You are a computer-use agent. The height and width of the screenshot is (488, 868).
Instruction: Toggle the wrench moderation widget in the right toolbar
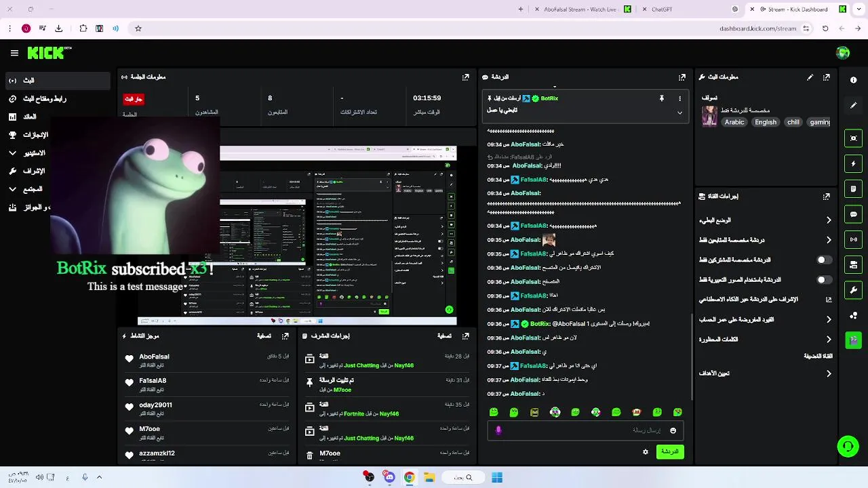coord(853,290)
